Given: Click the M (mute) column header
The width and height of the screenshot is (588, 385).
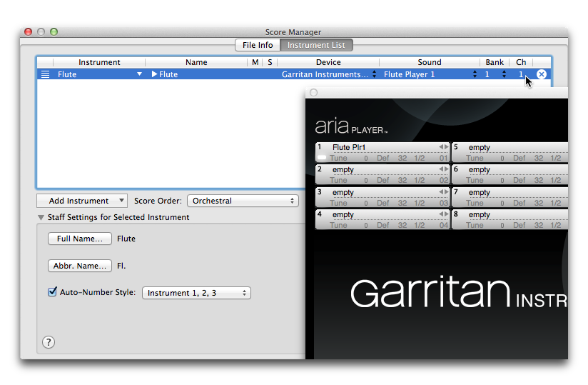Looking at the screenshot, I should [x=255, y=62].
